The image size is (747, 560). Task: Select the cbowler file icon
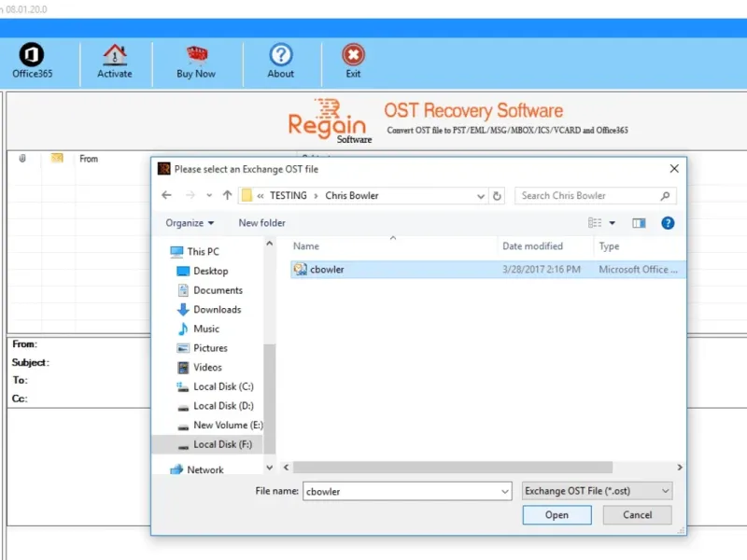coord(300,270)
